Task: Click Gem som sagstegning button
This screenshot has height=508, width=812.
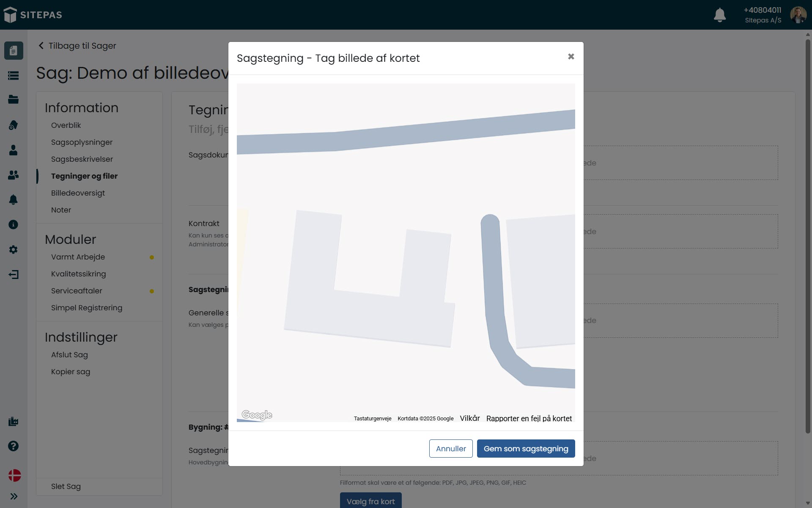Action: [526, 448]
